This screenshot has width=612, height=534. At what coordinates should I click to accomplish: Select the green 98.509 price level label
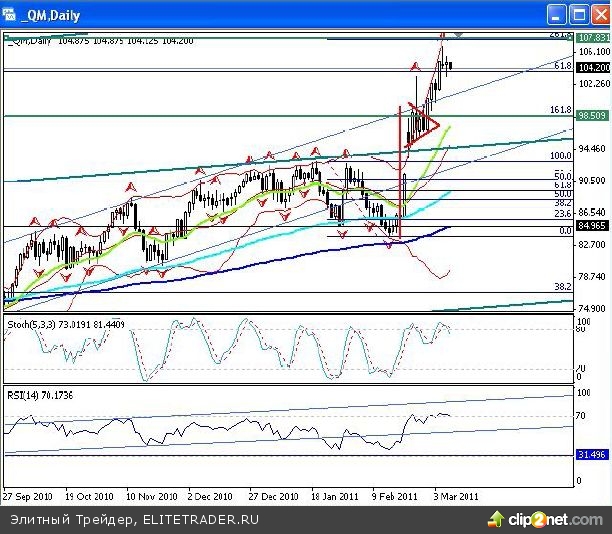pyautogui.click(x=594, y=116)
